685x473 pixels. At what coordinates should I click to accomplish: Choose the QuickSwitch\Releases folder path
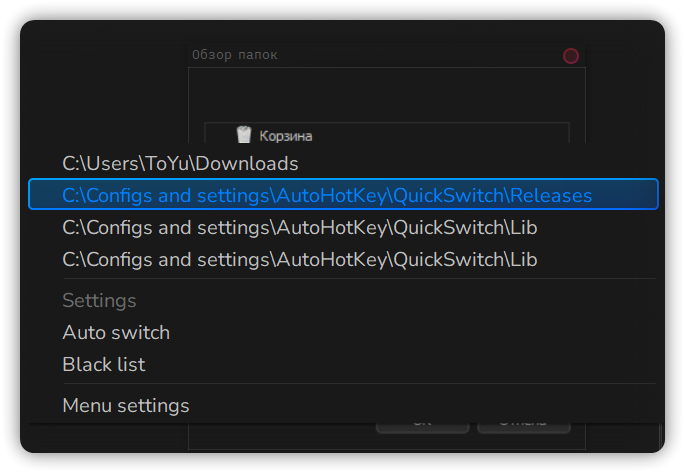point(327,195)
